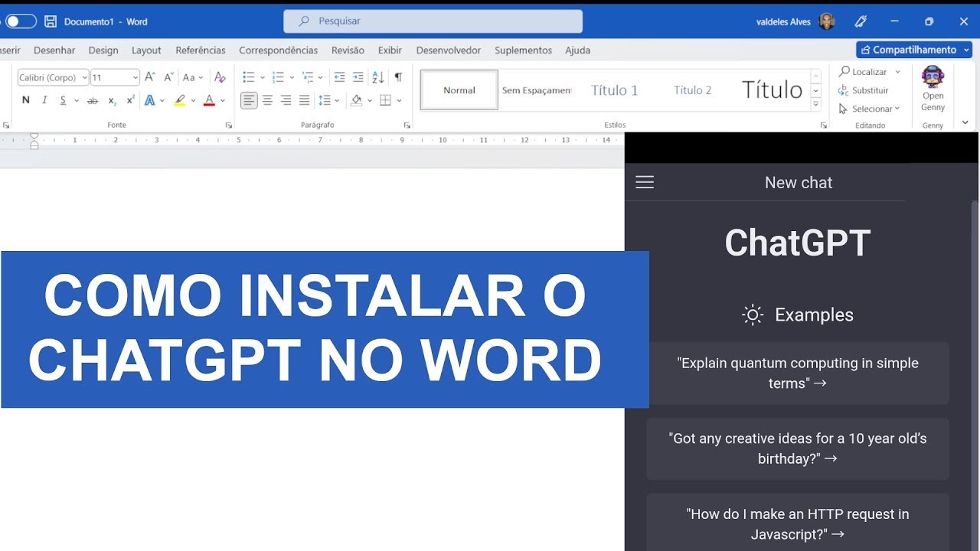Click the center alignment icon
980x551 pixels.
click(267, 100)
